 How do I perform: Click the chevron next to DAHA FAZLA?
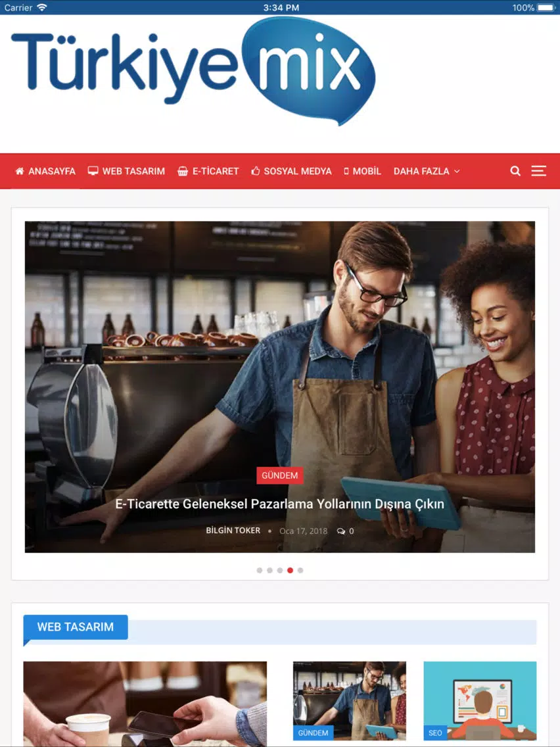(x=457, y=171)
